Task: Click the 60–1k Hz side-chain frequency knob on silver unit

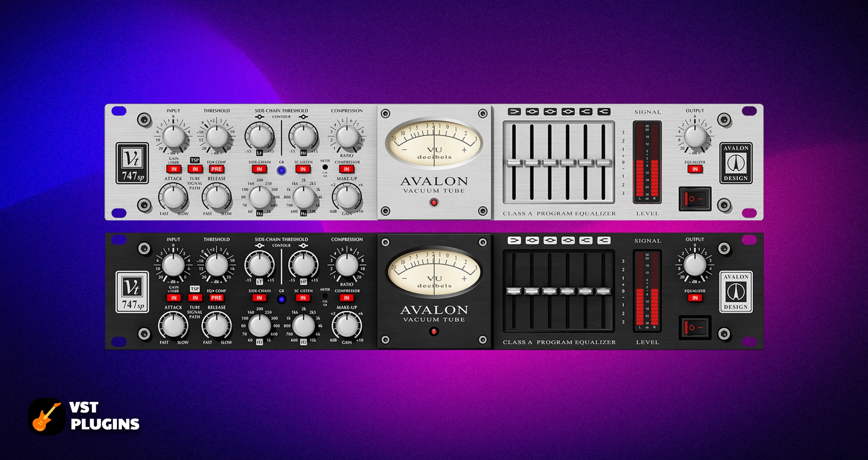Action: [259, 197]
